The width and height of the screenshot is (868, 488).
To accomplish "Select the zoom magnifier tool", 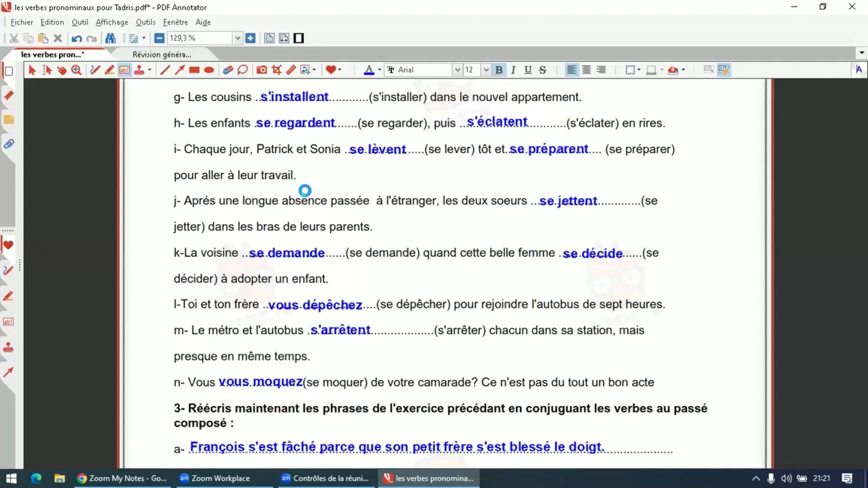I will [x=76, y=70].
